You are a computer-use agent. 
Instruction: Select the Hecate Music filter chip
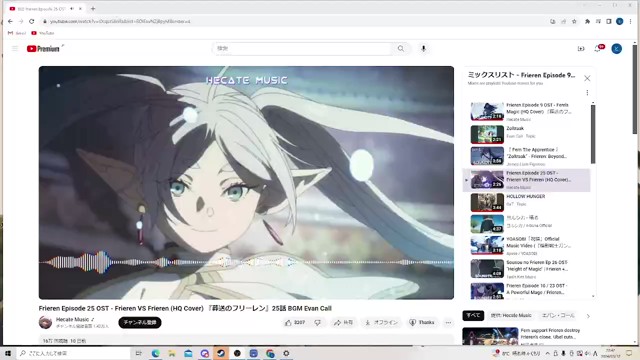pyautogui.click(x=511, y=316)
